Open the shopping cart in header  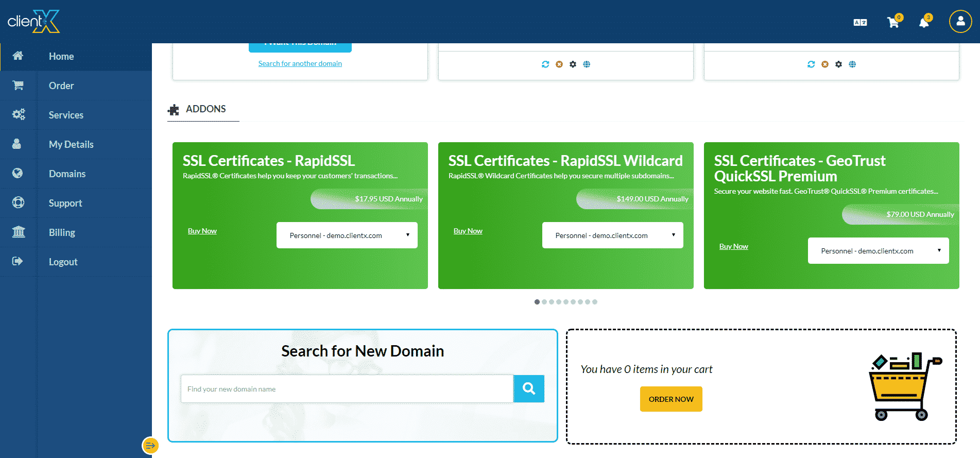point(893,22)
